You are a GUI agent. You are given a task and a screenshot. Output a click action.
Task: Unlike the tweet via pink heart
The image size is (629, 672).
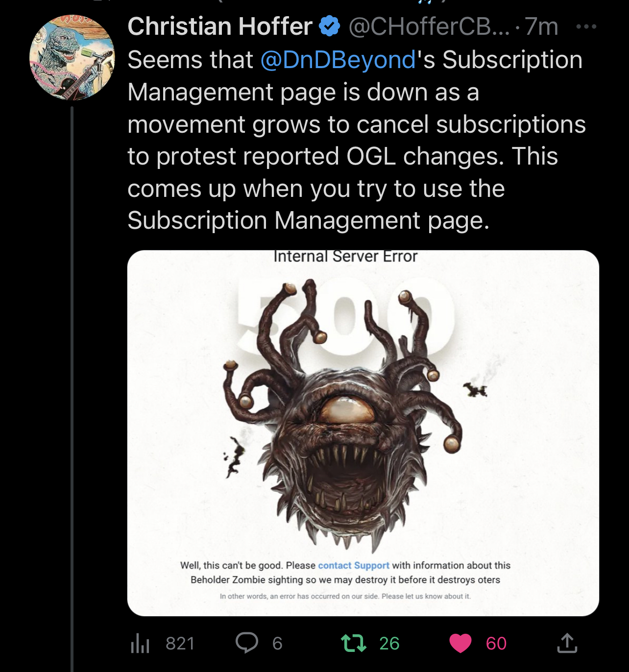click(460, 643)
